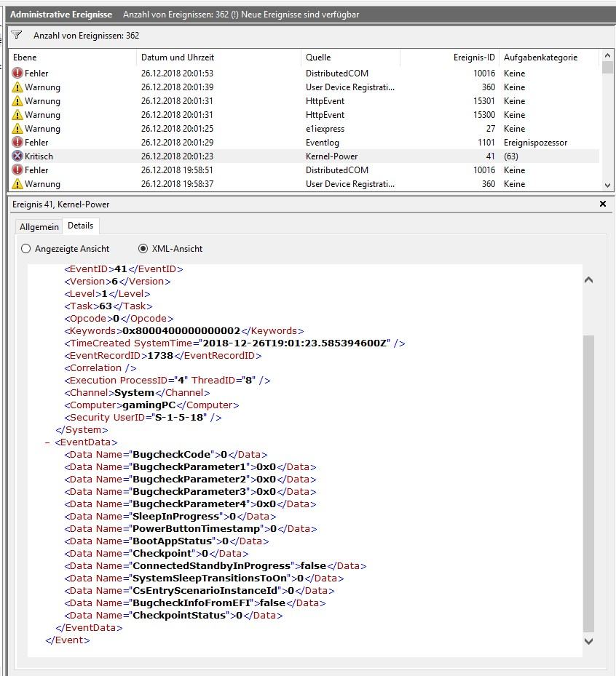Screen dimensions: 616x676
Task: Sort by Aufgabenkategorie column header
Action: coord(549,57)
